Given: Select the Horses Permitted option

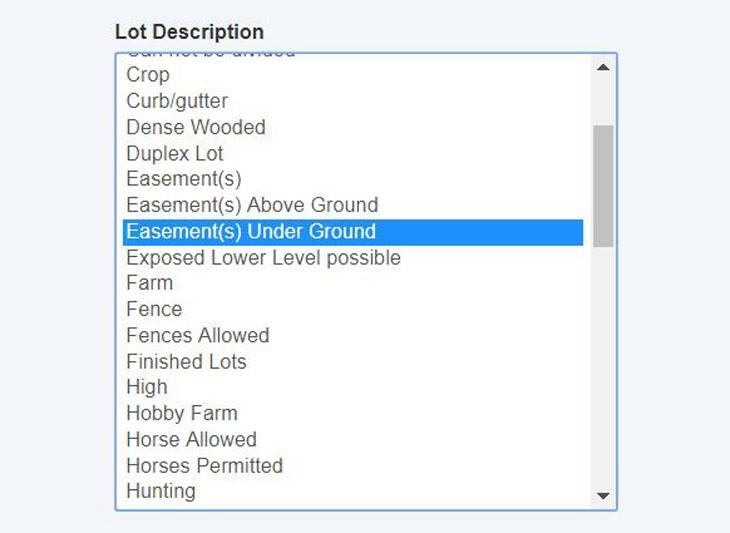Looking at the screenshot, I should pyautogui.click(x=204, y=466).
